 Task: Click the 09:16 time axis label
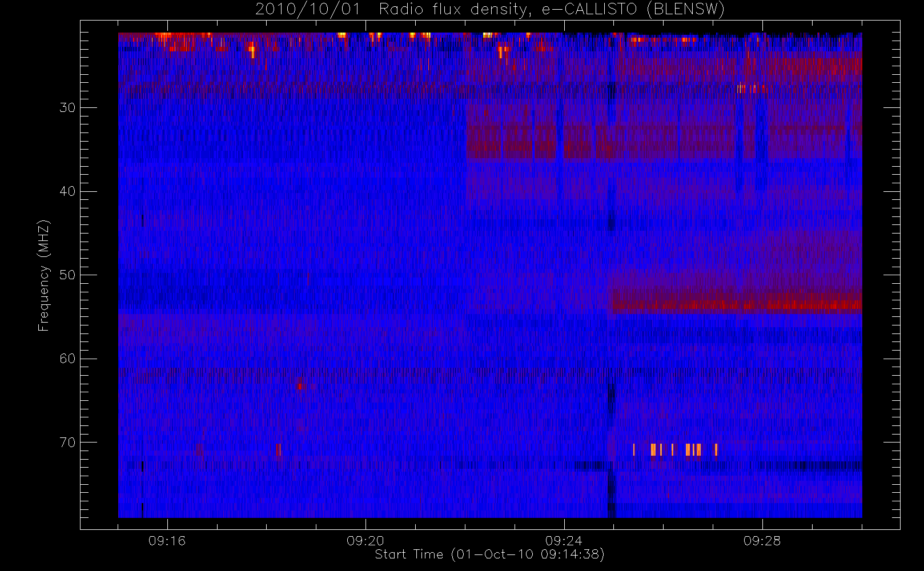click(167, 541)
